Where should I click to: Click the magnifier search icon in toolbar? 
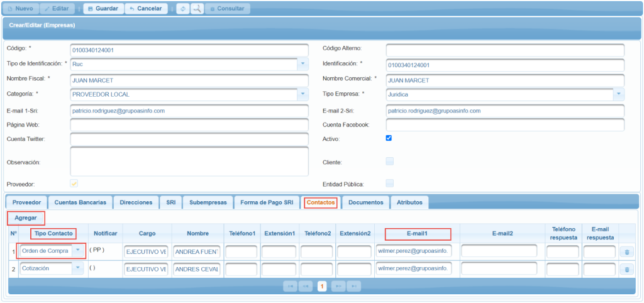tap(197, 9)
